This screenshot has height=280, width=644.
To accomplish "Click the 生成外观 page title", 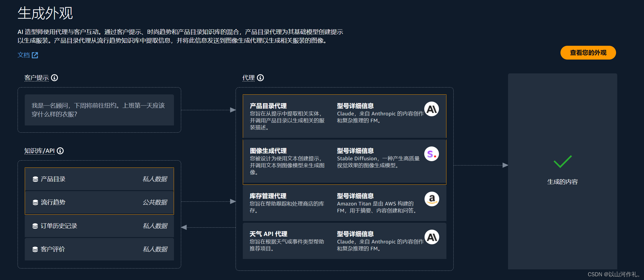I will pos(45,14).
